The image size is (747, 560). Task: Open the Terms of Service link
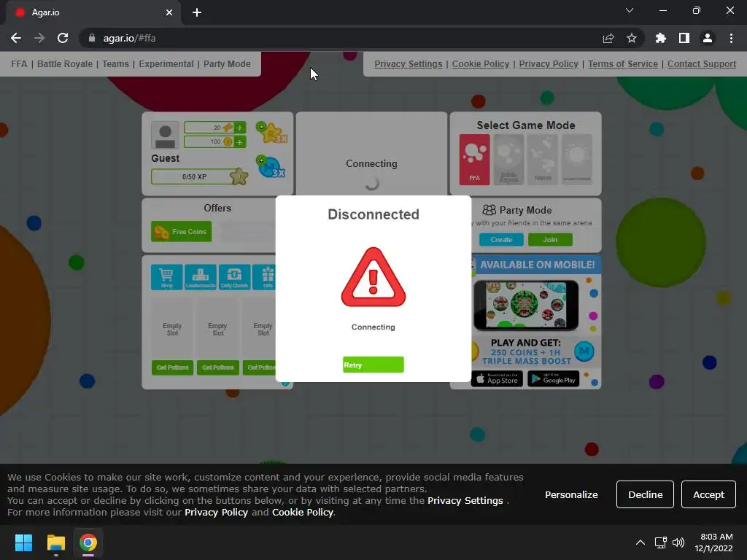tap(623, 64)
